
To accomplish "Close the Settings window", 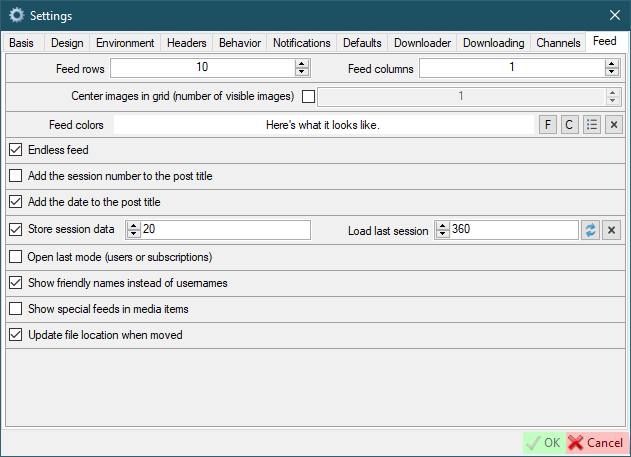I will 614,15.
